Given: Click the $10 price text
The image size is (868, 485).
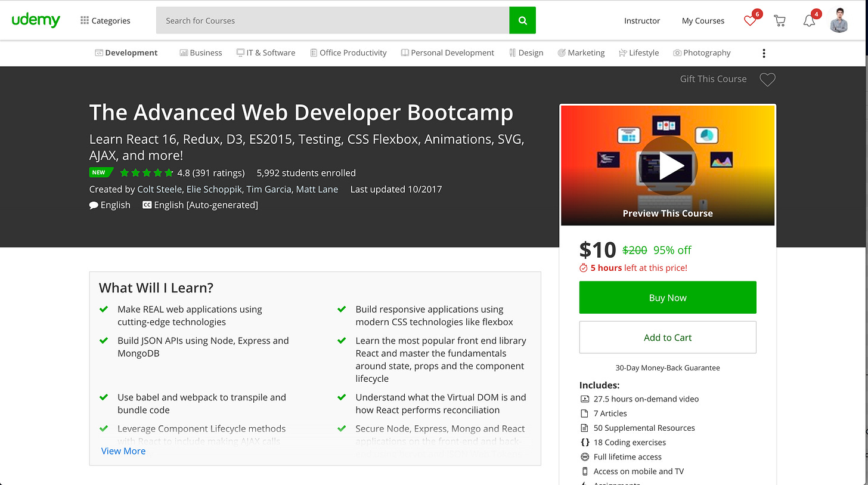Looking at the screenshot, I should [x=598, y=250].
